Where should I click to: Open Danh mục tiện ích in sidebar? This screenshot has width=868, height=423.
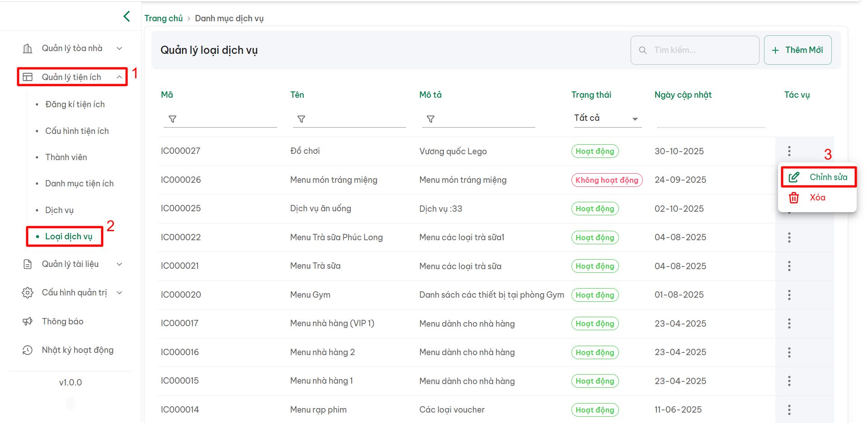point(79,184)
